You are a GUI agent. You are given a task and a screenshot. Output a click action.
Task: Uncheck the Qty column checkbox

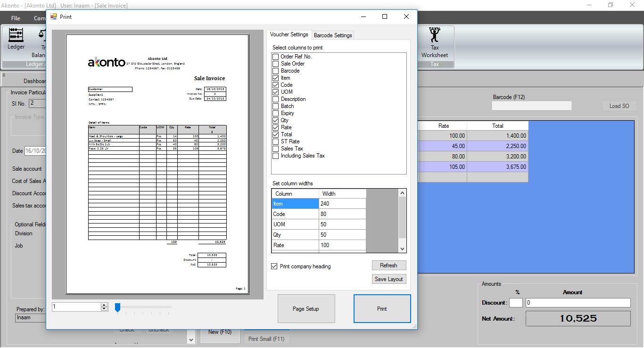(x=275, y=120)
